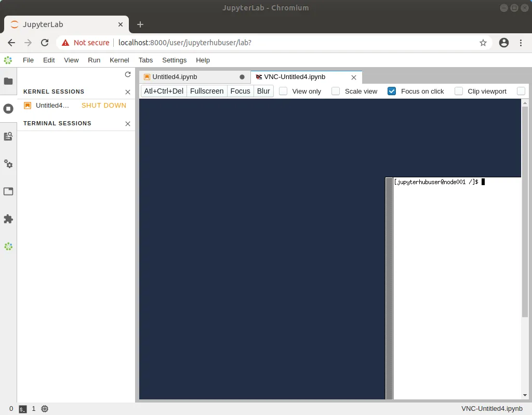Viewport: 532px width, 415px height.
Task: Click the KERNEL SESSIONS heading
Action: point(54,92)
